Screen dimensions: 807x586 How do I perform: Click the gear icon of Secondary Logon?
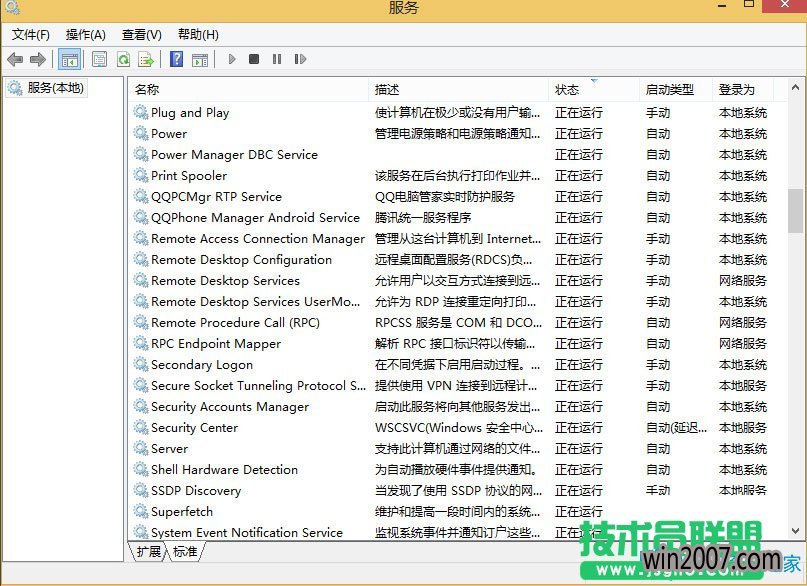tap(141, 364)
